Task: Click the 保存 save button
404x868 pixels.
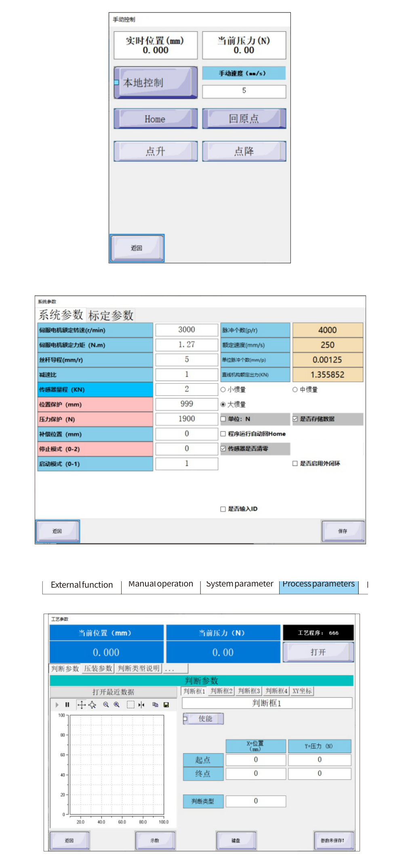Action: pos(343,531)
